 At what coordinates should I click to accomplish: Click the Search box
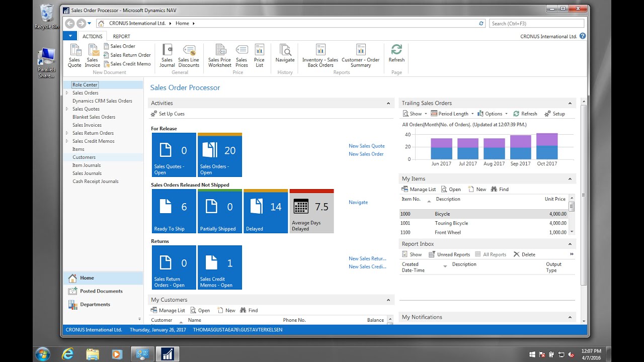(536, 23)
